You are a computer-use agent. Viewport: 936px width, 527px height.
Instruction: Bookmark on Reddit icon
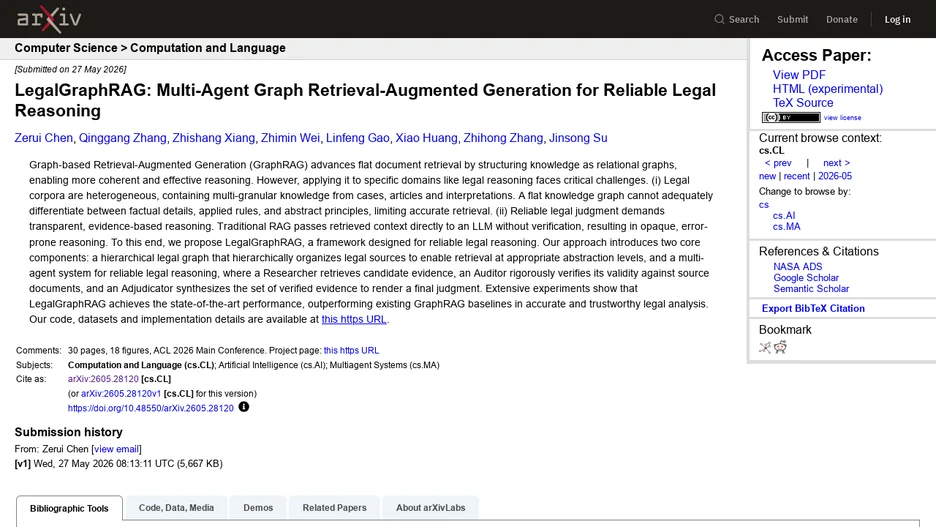point(780,347)
